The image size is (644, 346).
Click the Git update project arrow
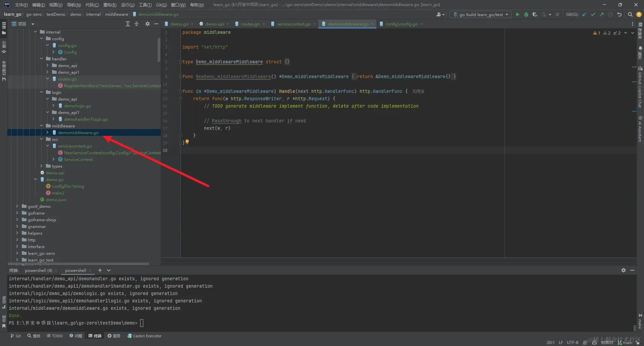point(585,14)
